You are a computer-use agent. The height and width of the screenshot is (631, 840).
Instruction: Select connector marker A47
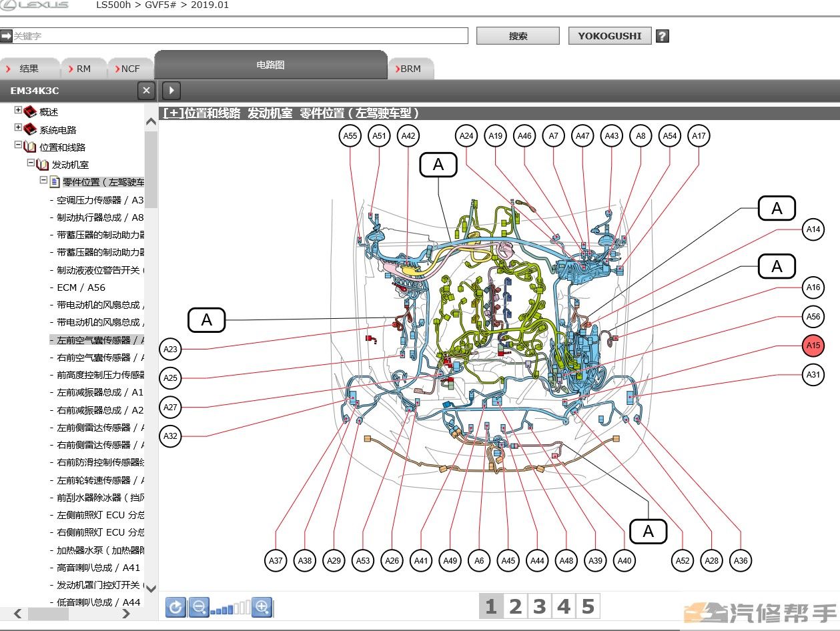tap(582, 136)
